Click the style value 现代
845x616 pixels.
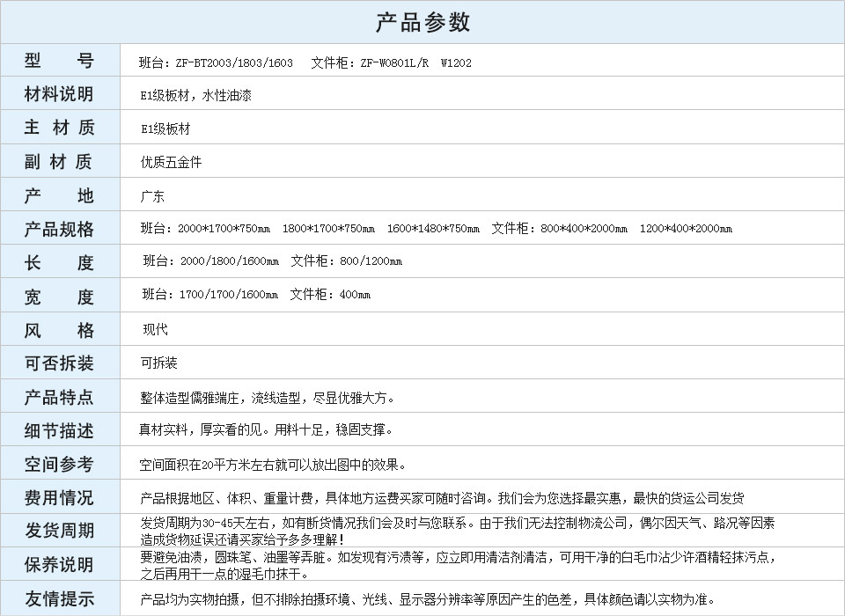(x=155, y=329)
